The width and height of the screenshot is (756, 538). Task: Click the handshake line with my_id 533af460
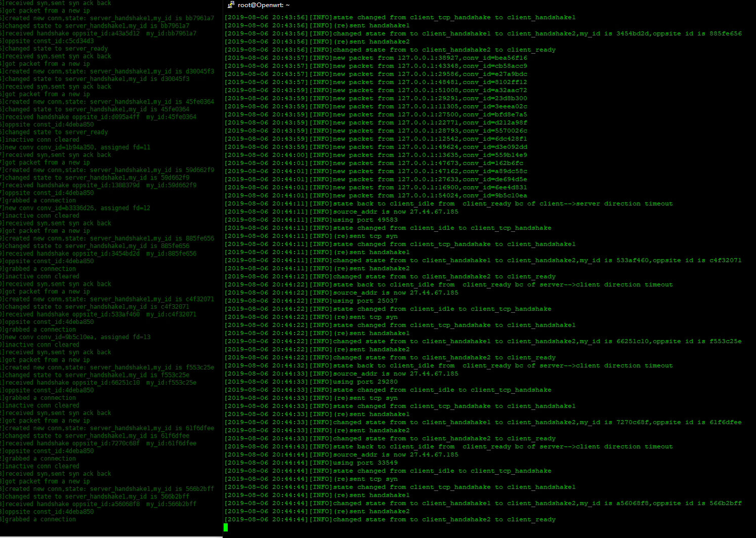(x=483, y=260)
